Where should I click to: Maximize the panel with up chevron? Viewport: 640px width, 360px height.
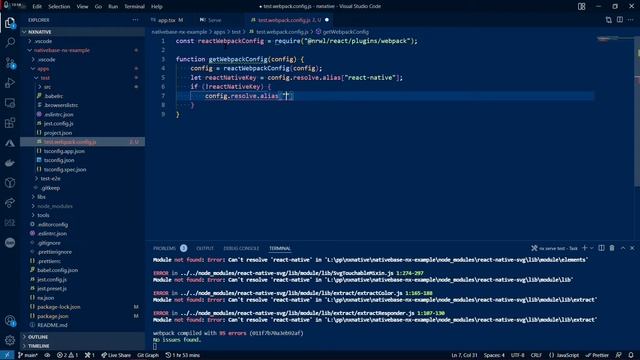[623, 248]
